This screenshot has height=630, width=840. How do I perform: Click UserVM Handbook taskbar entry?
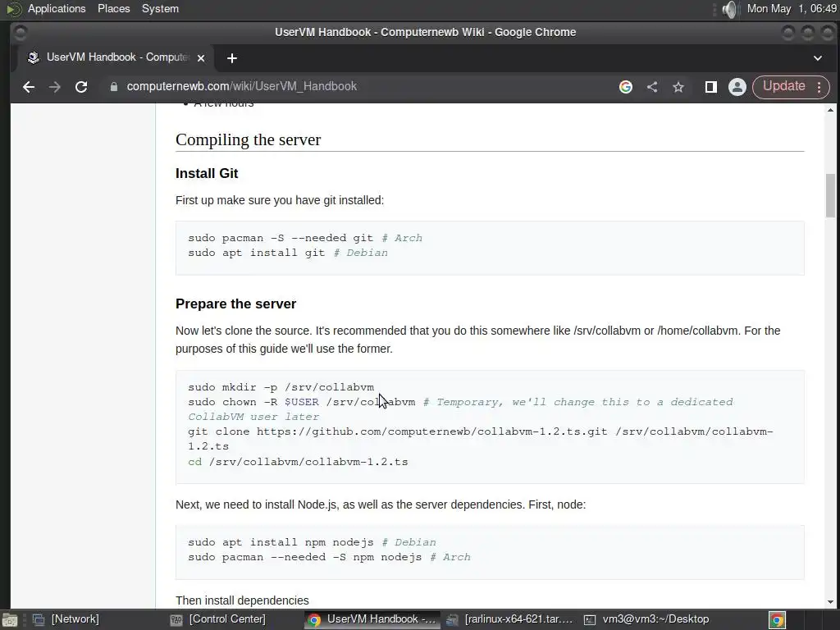(x=372, y=619)
